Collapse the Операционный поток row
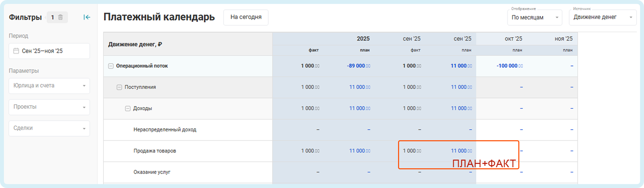This screenshot has height=188, width=644. [x=111, y=66]
